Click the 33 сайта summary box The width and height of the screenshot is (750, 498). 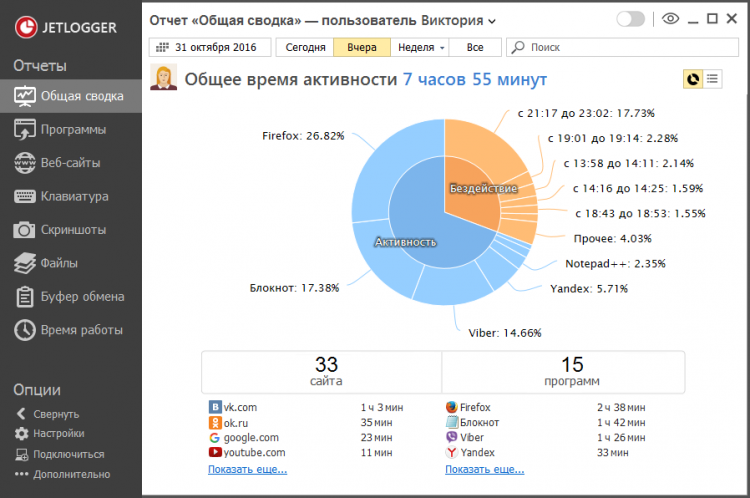pyautogui.click(x=322, y=372)
